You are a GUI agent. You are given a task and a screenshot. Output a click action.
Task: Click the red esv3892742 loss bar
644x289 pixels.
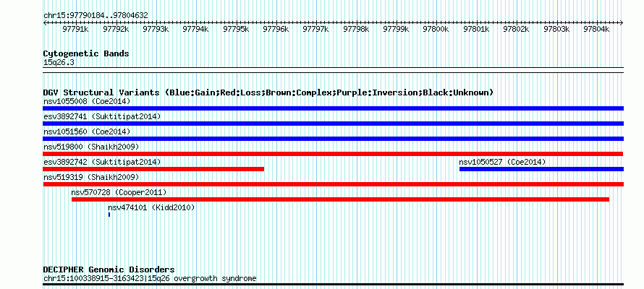(153, 169)
